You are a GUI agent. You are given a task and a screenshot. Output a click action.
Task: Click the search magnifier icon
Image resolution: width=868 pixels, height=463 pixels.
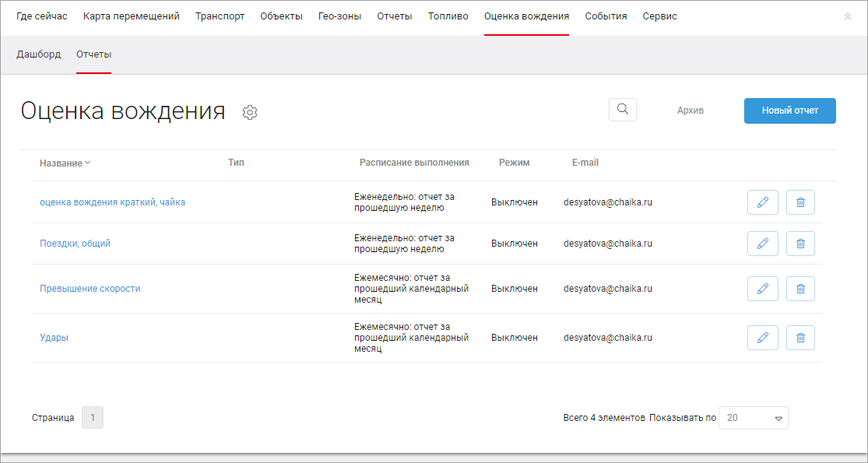pos(623,110)
